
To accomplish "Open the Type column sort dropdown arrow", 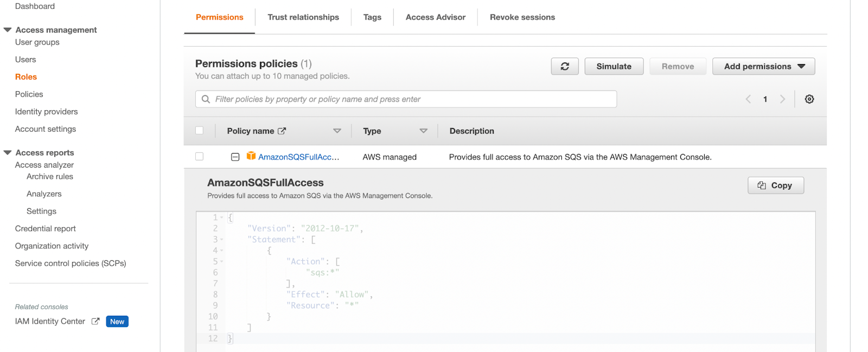I will point(424,131).
